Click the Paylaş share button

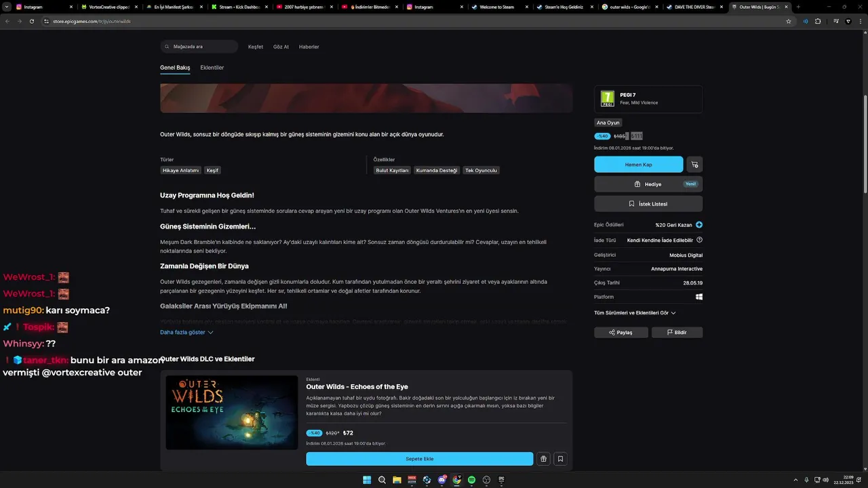620,333
